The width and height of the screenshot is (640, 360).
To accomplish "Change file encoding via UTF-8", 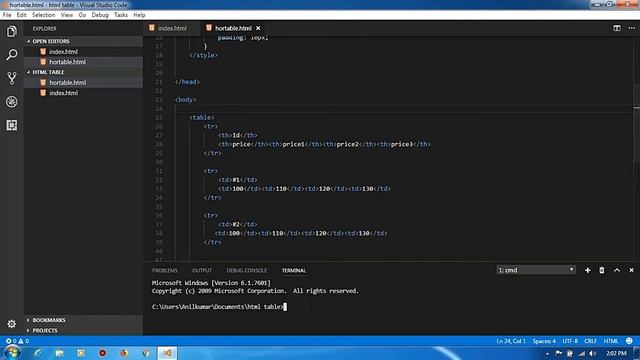I will [x=570, y=341].
